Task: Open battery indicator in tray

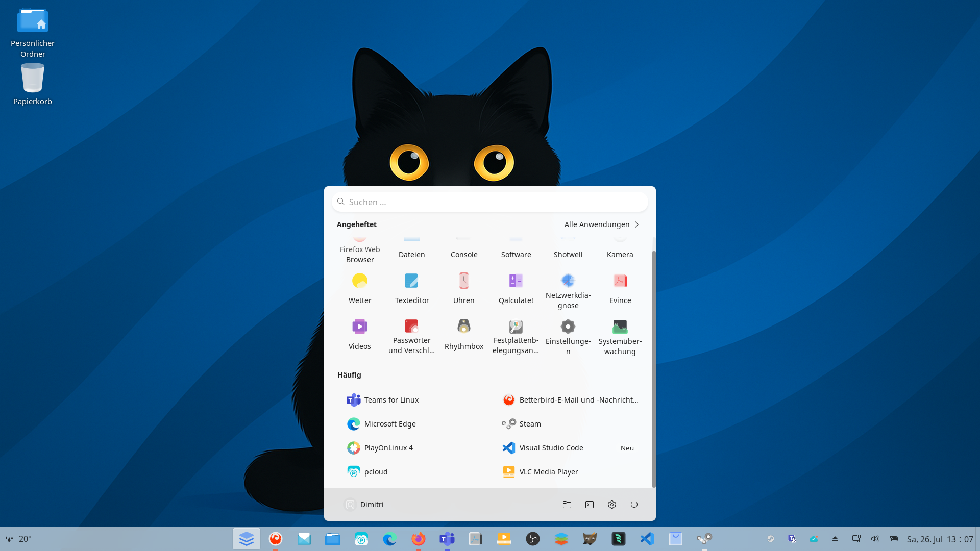Action: click(894, 539)
